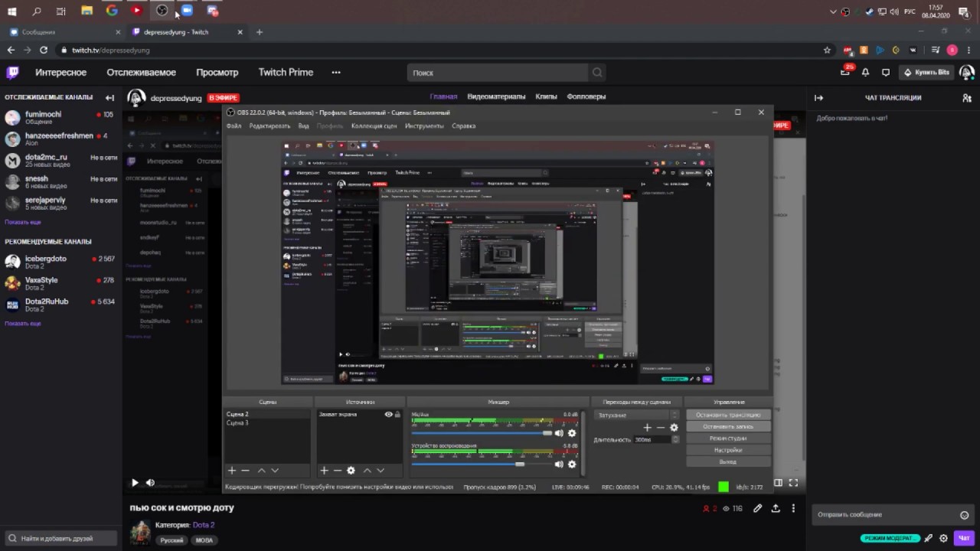This screenshot has height=551, width=980.
Task: Open the OBS Scene Collection menu
Action: [374, 126]
